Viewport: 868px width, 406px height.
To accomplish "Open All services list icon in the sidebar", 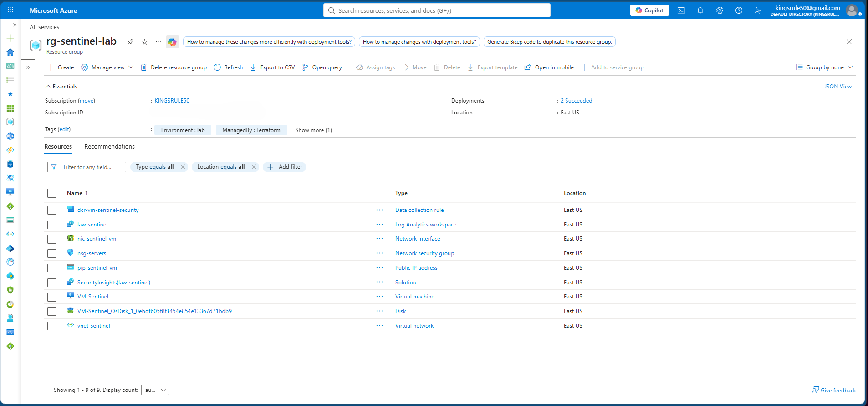I will 10,80.
